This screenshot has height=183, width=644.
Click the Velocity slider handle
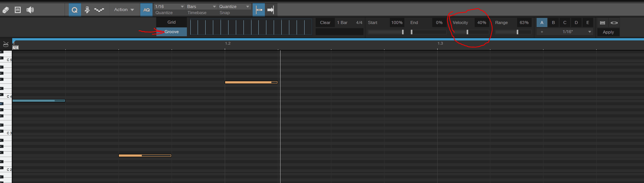click(x=467, y=32)
